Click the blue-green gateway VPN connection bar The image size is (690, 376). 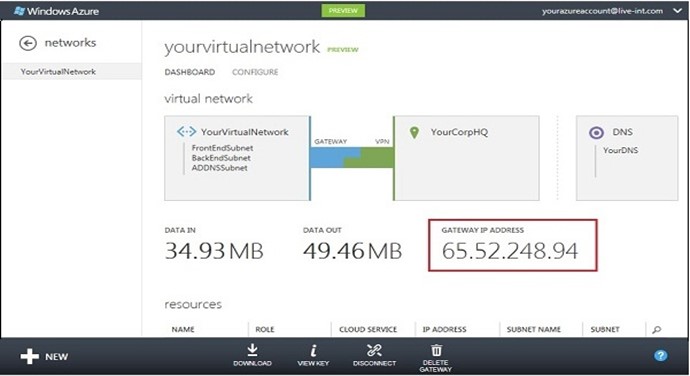351,158
